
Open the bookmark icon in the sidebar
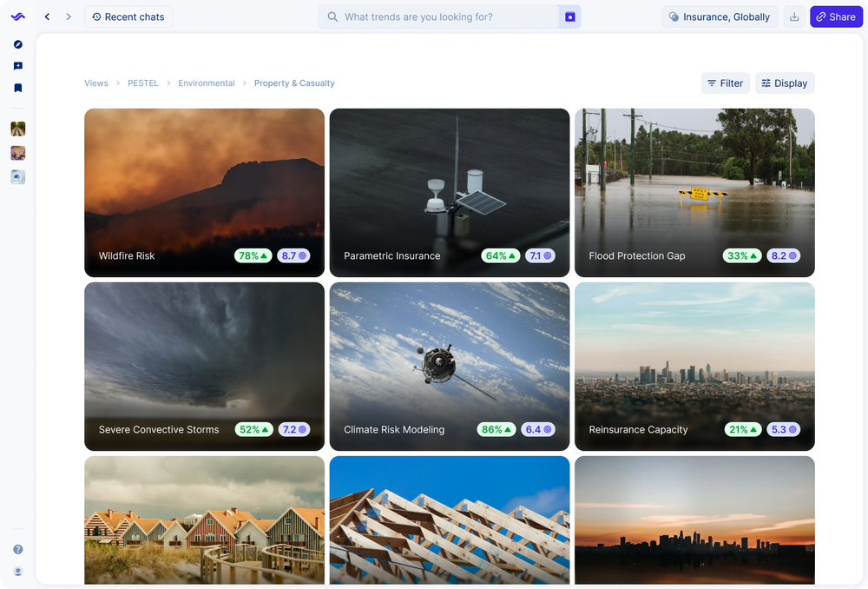click(17, 88)
